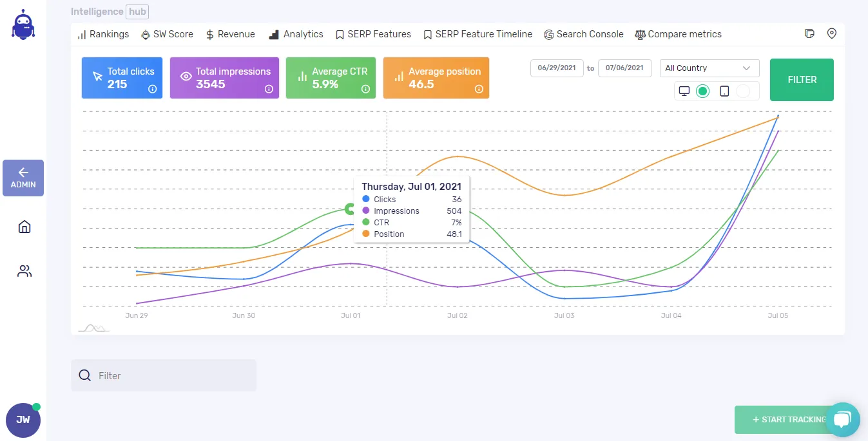
Task: Open the home icon in sidebar
Action: click(x=24, y=227)
